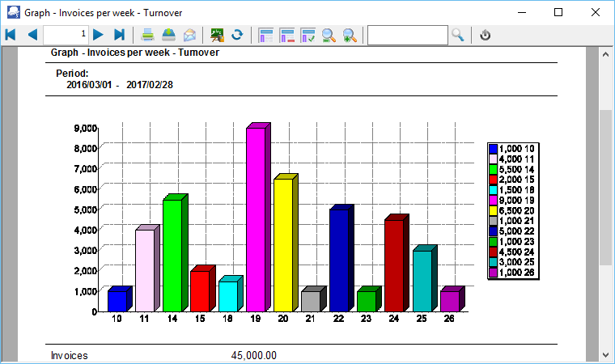Image resolution: width=615 pixels, height=364 pixels.
Task: Print the report
Action: (148, 35)
